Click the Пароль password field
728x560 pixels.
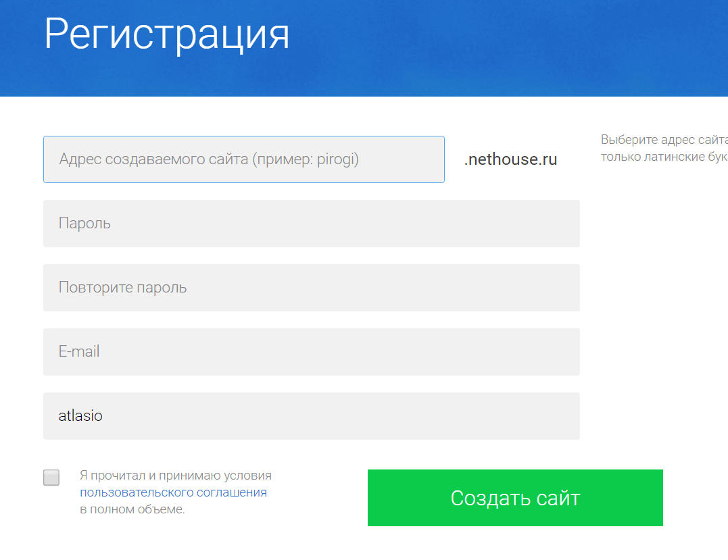tap(311, 224)
